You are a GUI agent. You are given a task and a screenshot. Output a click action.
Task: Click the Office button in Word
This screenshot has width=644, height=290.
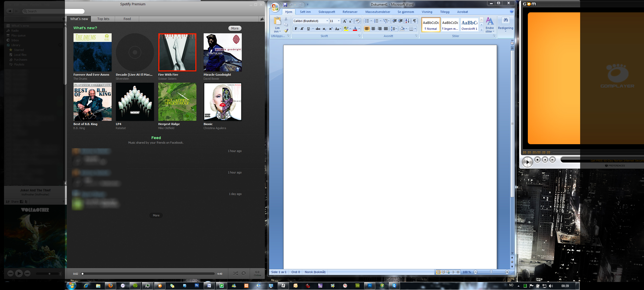275,7
